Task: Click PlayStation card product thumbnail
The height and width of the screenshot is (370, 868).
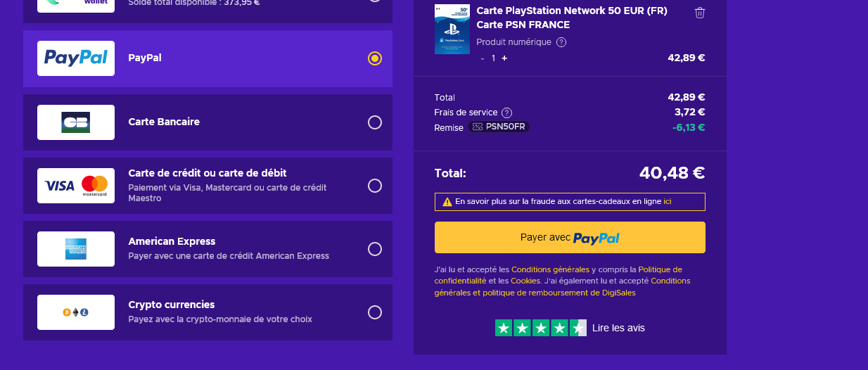Action: [x=452, y=29]
